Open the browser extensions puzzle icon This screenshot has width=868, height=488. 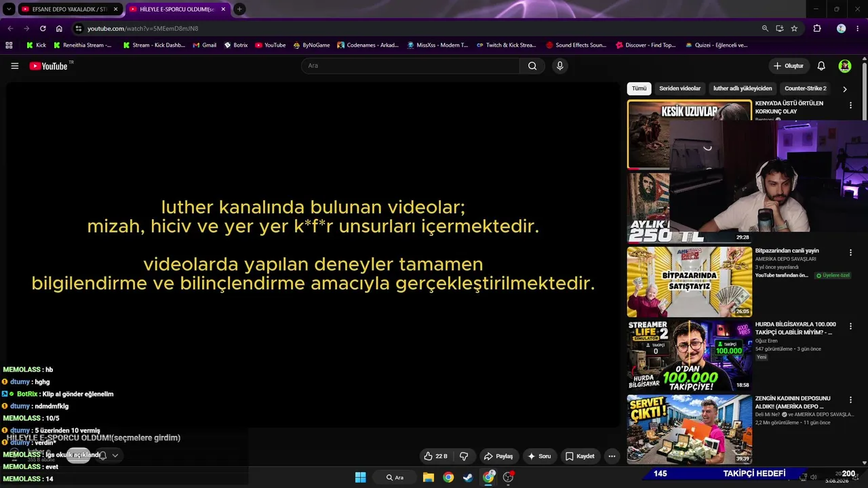pos(817,28)
